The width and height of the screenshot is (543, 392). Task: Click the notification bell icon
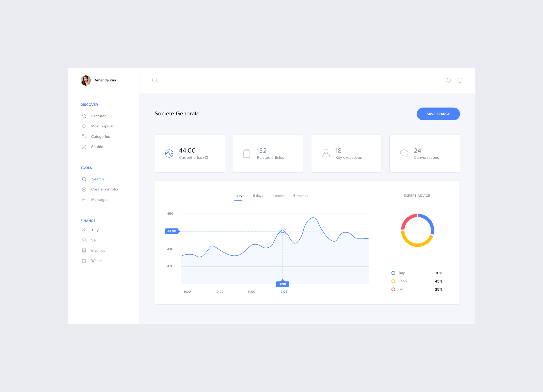448,80
